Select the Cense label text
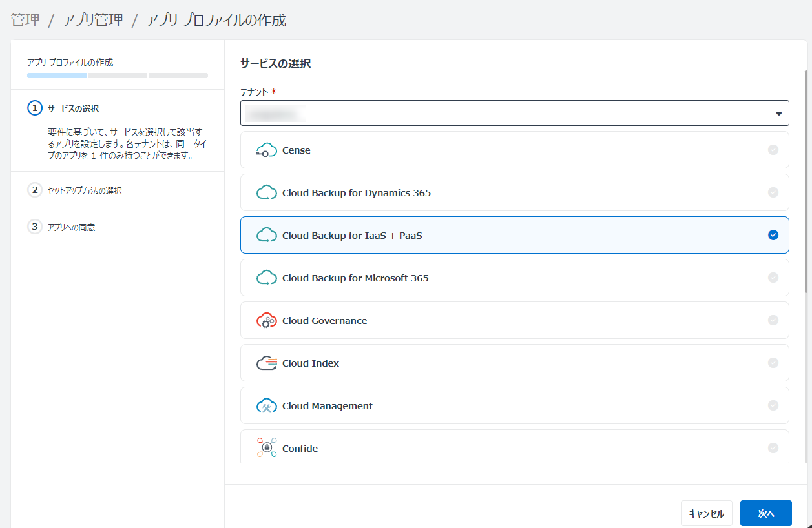Screen dimensions: 812x528 297,150
